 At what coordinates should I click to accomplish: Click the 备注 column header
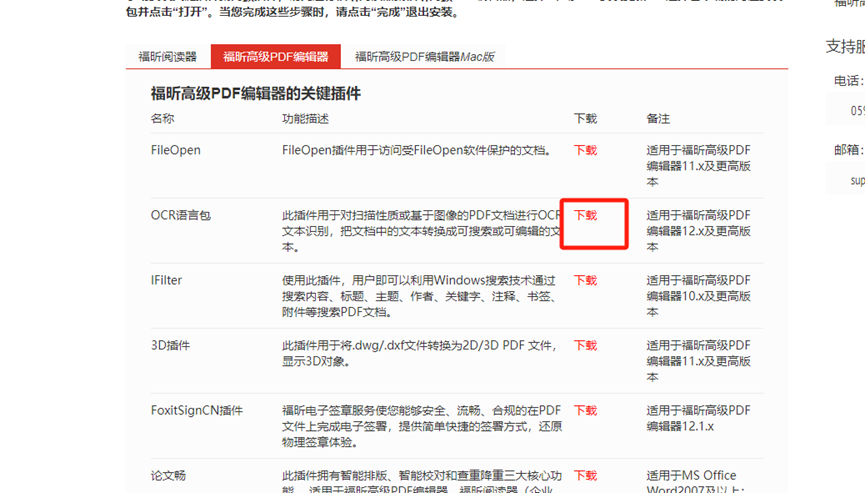[658, 119]
